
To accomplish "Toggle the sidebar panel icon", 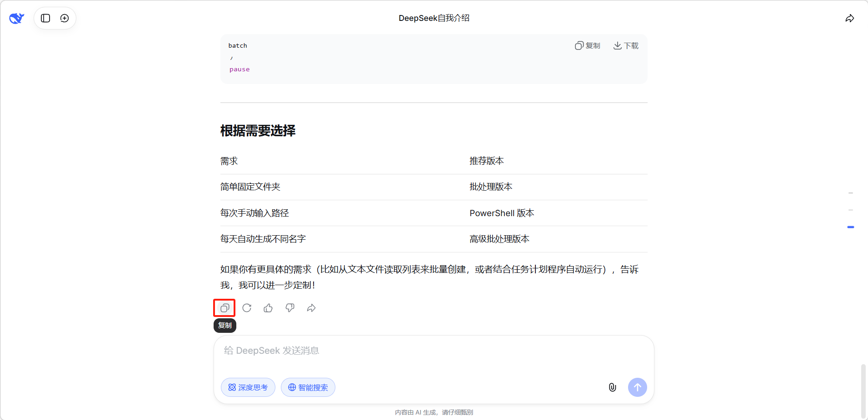I will tap(45, 18).
